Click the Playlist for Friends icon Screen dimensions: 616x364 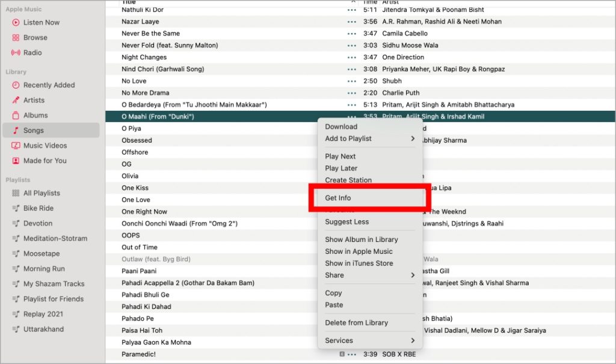pyautogui.click(x=16, y=299)
